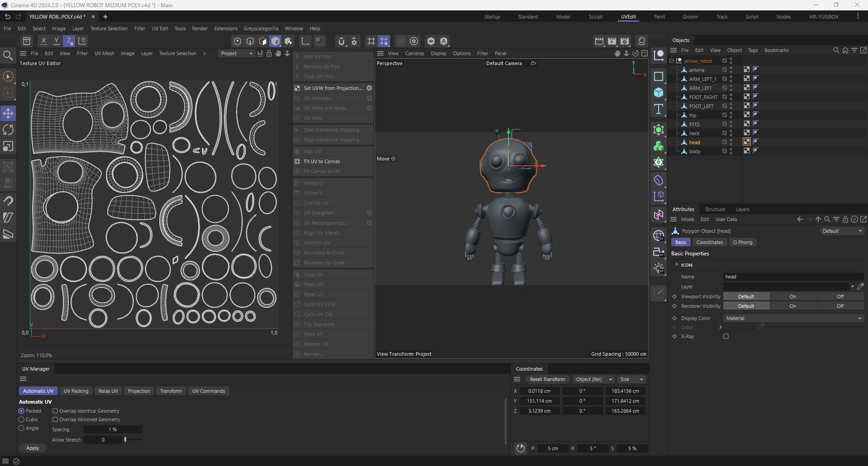The height and width of the screenshot is (466, 868).
Task: Click the Apply button
Action: pos(33,448)
